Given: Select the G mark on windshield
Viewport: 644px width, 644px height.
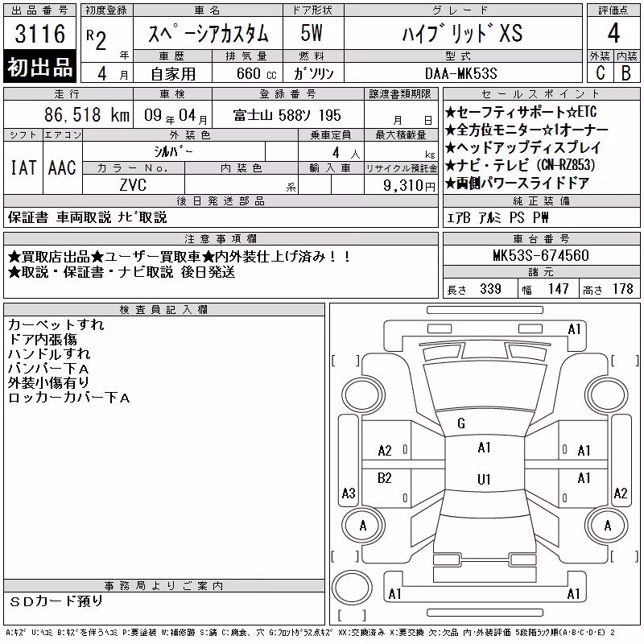Looking at the screenshot, I should click(x=461, y=423).
